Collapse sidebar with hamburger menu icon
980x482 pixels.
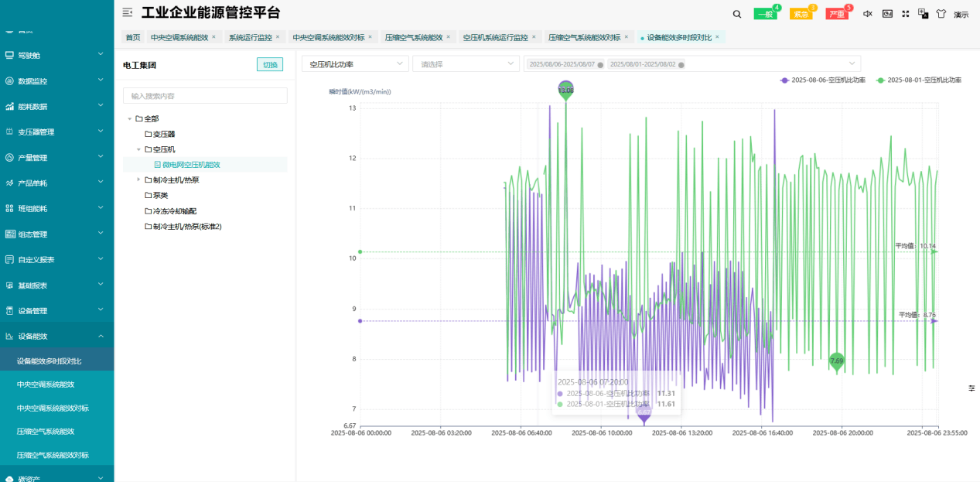(x=128, y=12)
